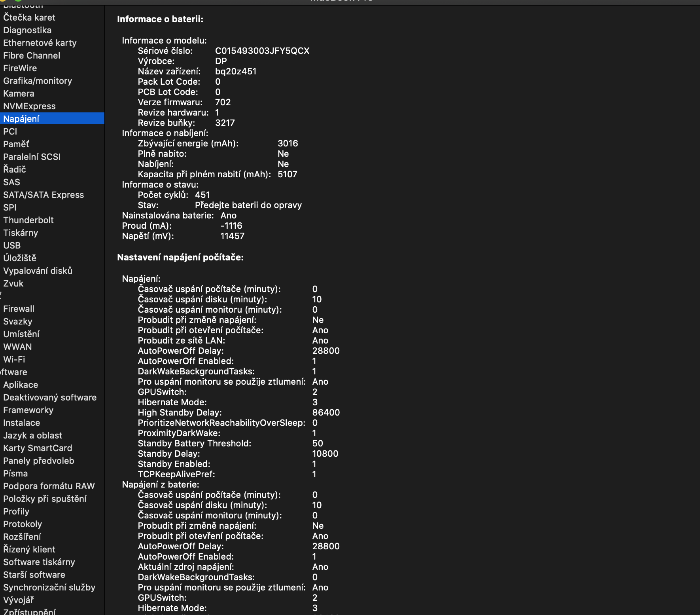Open Položky při spuštění
Viewport: 700px width, 615px height.
pos(45,499)
